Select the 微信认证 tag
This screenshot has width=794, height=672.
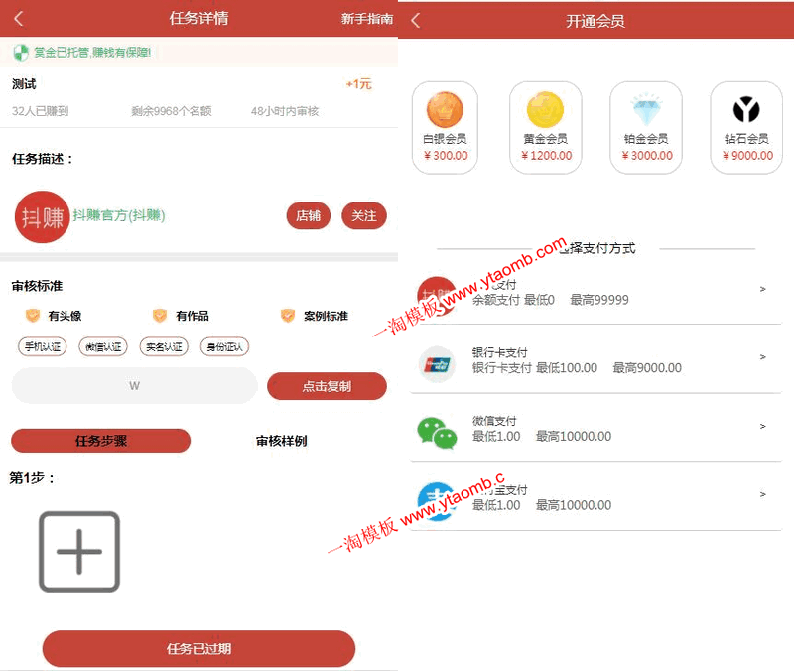click(103, 346)
